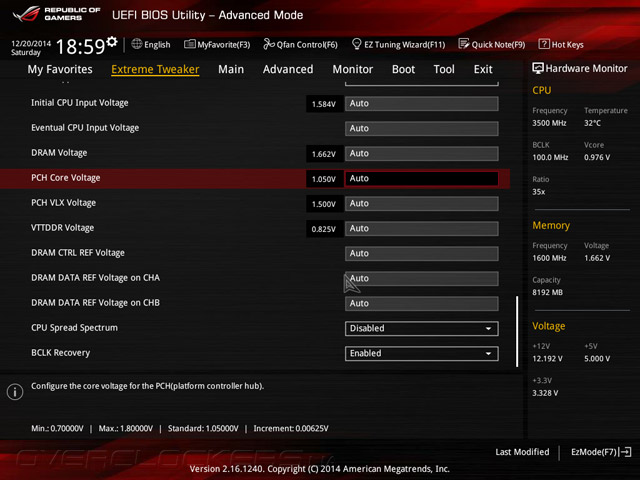Click the 1.050V PCH Core value readout
Viewport: 640px width, 480px height.
click(x=324, y=179)
